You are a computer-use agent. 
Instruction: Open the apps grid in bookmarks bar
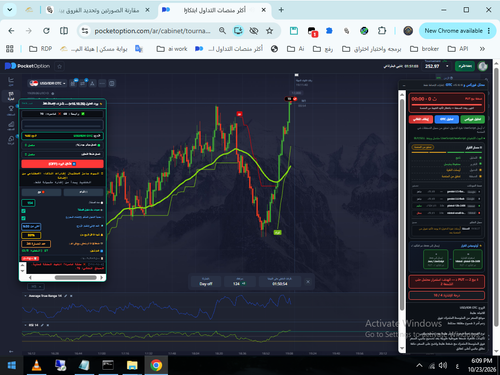[10, 49]
